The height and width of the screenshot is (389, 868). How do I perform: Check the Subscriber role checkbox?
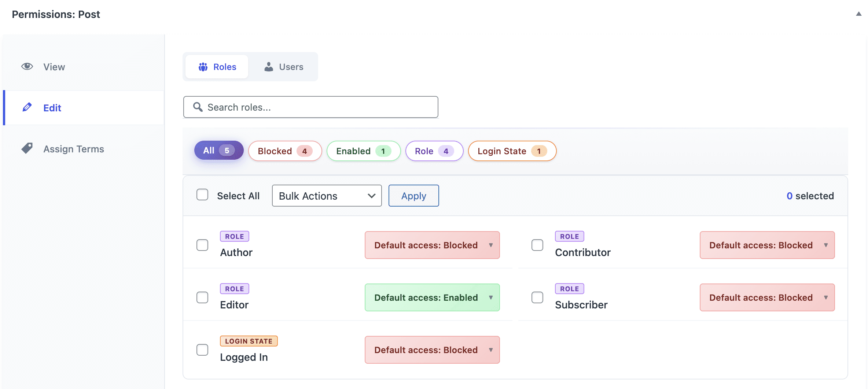click(537, 297)
